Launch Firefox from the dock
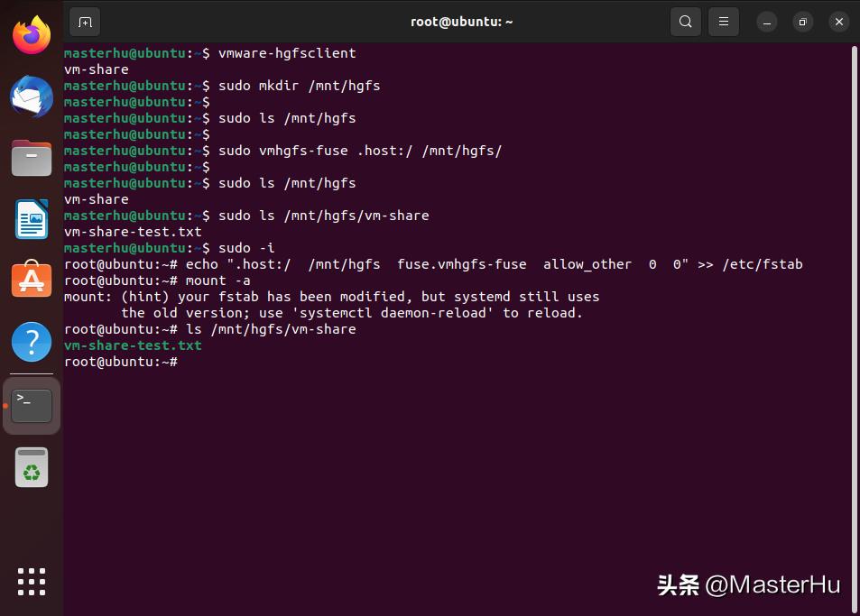Screen dimensions: 860x616 pyautogui.click(x=32, y=34)
